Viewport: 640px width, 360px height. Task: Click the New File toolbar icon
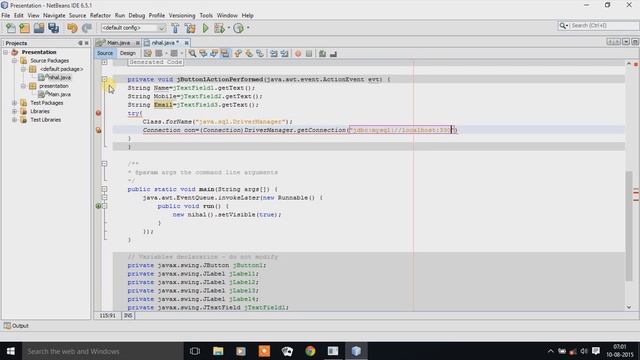coord(11,28)
